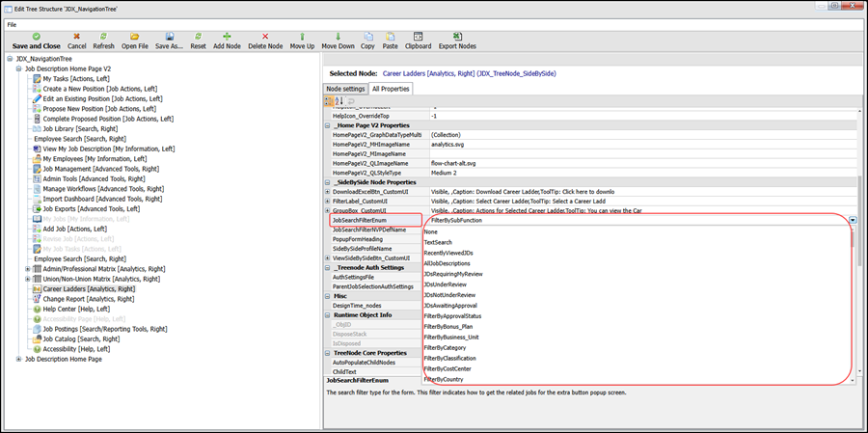Click the Cancel toolbar icon
This screenshot has height=433, width=868.
pos(77,37)
